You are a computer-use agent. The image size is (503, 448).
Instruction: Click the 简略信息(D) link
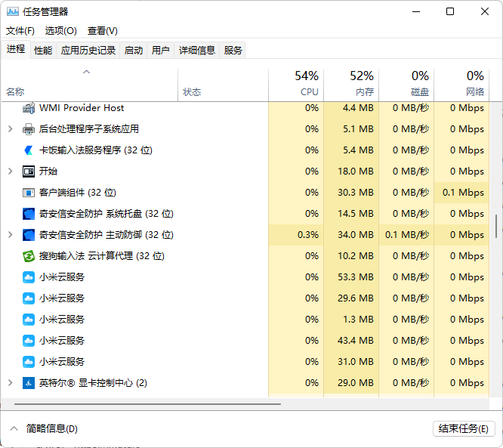click(x=52, y=429)
